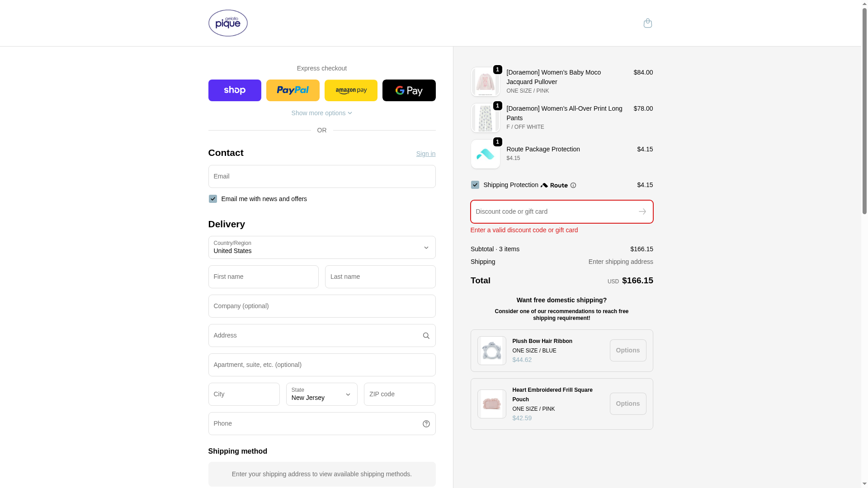Choose PayPal express checkout
868x488 pixels.
click(x=292, y=90)
